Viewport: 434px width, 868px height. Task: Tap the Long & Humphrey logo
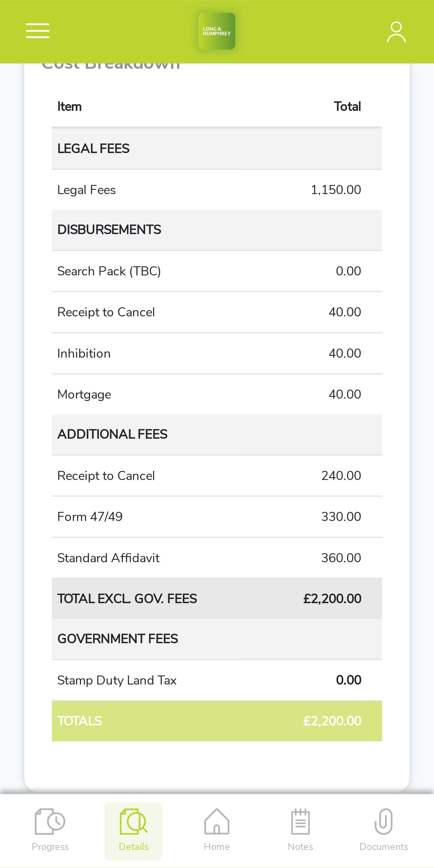tap(217, 31)
